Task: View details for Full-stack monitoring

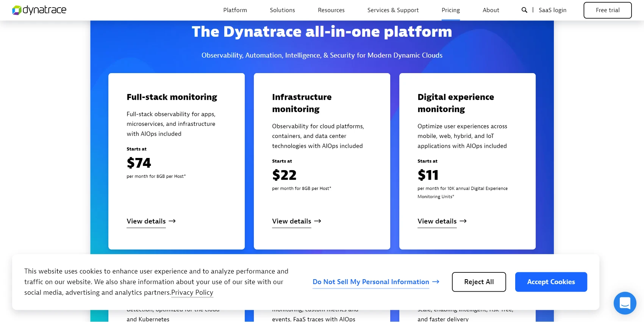Action: click(146, 221)
